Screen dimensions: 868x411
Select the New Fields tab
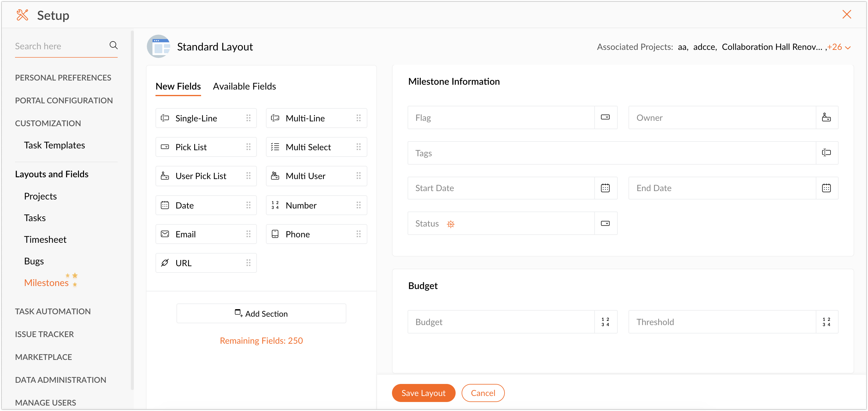(x=178, y=86)
